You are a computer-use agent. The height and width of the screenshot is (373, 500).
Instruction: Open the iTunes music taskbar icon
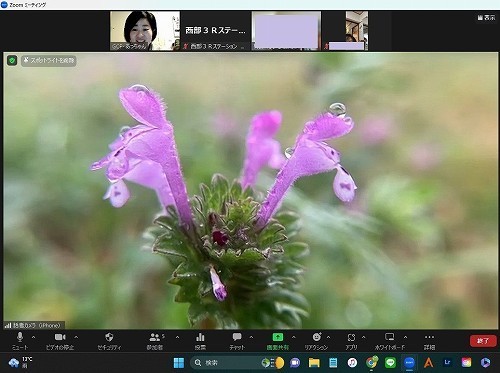[352, 362]
